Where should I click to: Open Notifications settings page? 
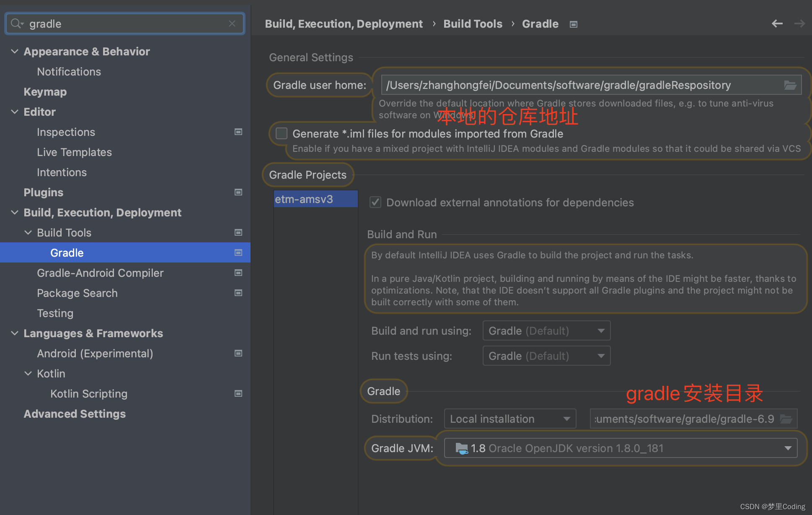[x=69, y=71]
